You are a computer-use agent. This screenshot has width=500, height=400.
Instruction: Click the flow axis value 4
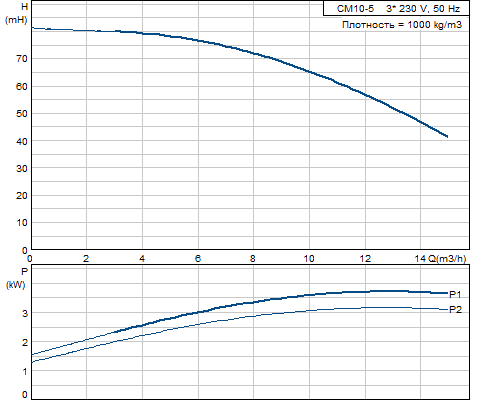pyautogui.click(x=142, y=259)
